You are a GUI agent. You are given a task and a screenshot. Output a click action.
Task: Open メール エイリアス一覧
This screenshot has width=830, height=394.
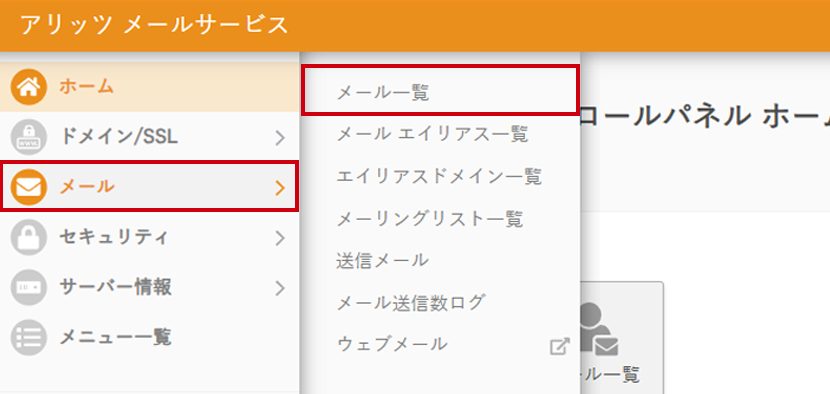coord(432,134)
